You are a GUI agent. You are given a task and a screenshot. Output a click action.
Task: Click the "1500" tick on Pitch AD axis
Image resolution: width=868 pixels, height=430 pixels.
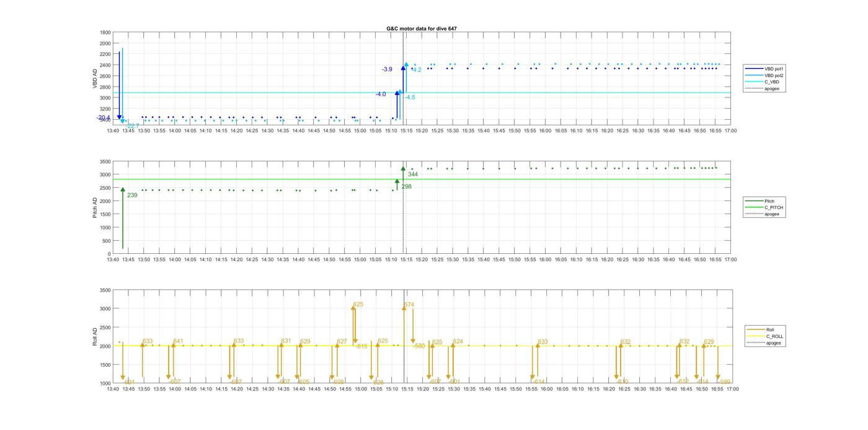105,215
